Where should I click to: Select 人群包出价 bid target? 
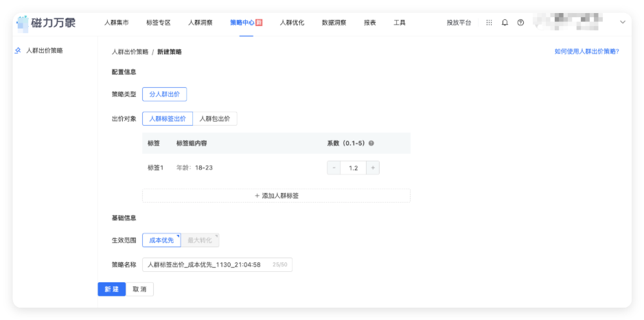[215, 119]
